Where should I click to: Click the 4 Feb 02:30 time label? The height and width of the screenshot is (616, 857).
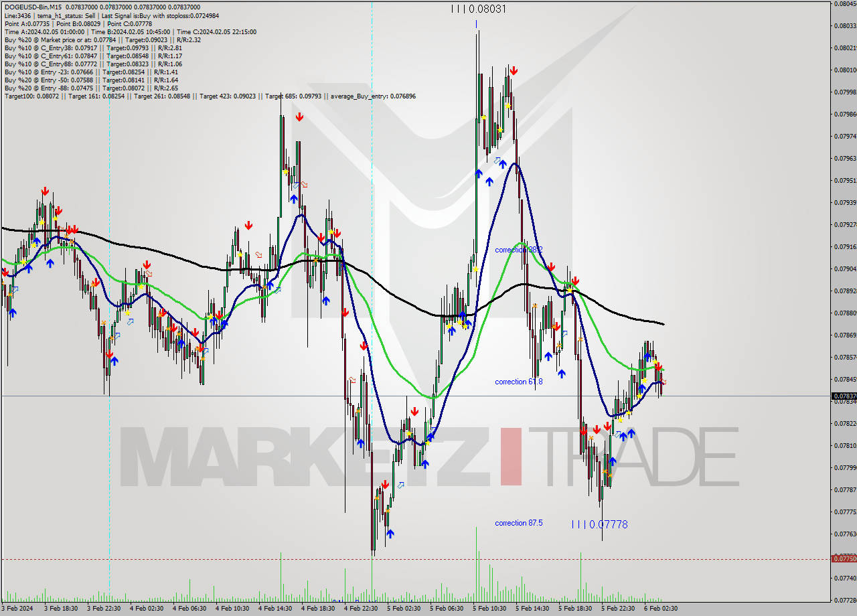[x=147, y=609]
